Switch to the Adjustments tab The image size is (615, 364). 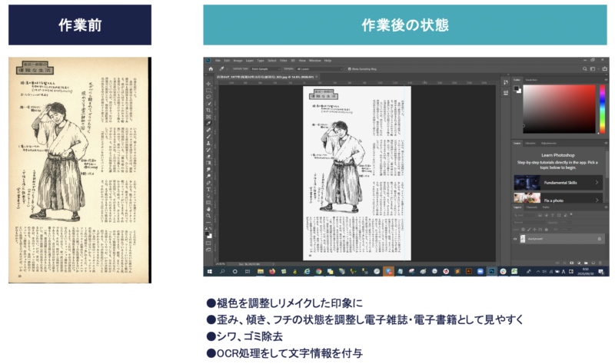coord(549,144)
